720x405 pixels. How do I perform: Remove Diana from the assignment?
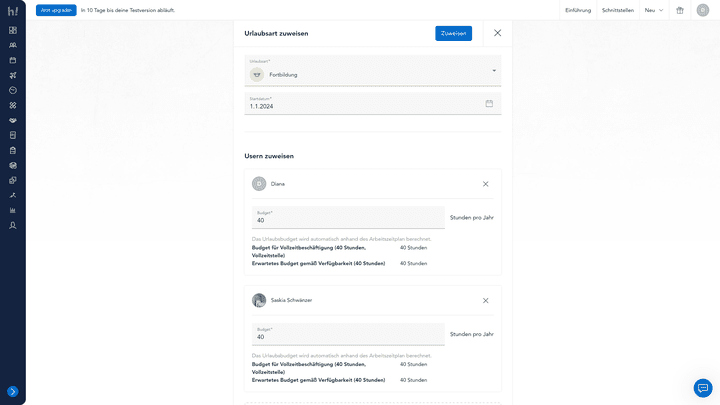click(x=486, y=184)
